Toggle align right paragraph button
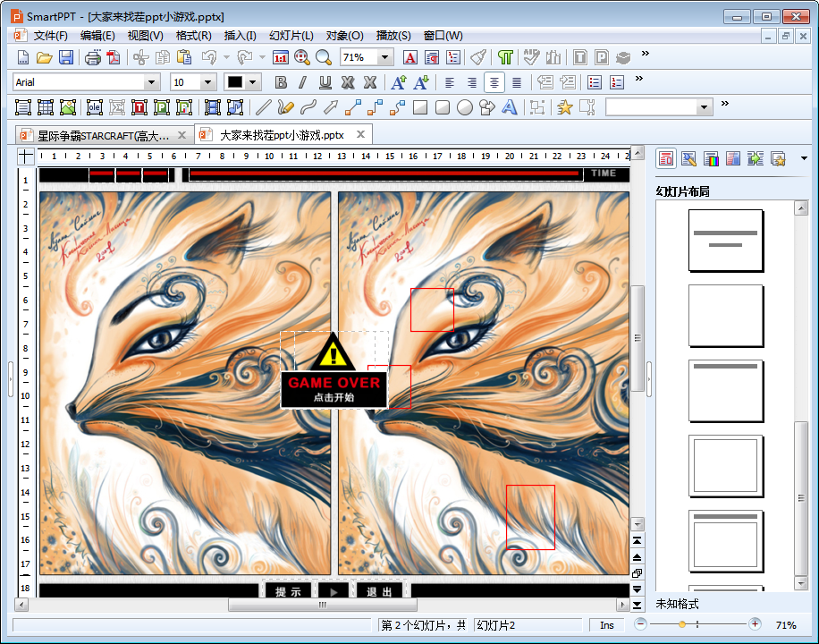This screenshot has height=644, width=819. click(x=472, y=82)
